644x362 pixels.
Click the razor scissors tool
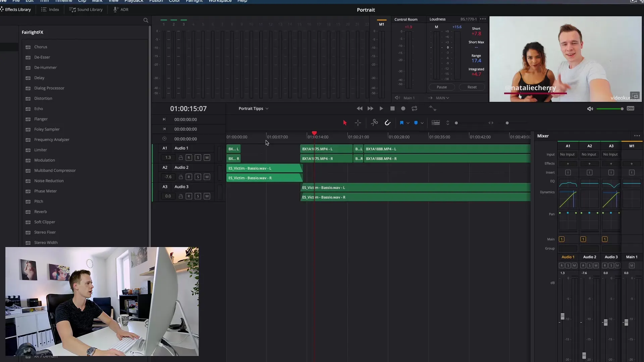click(374, 123)
